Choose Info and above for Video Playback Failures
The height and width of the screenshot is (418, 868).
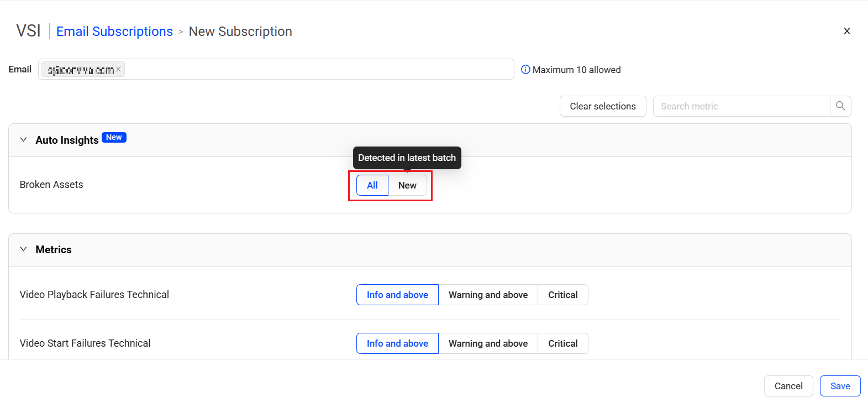click(397, 295)
